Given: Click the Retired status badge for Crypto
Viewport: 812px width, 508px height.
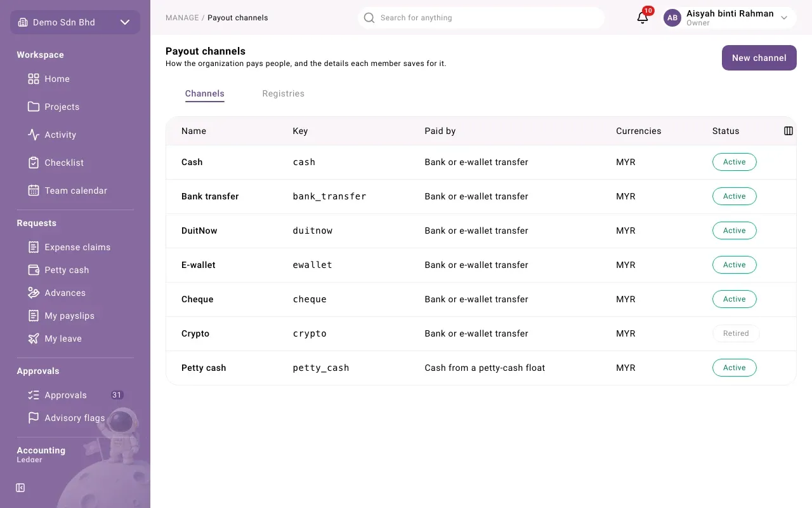Looking at the screenshot, I should click(736, 333).
